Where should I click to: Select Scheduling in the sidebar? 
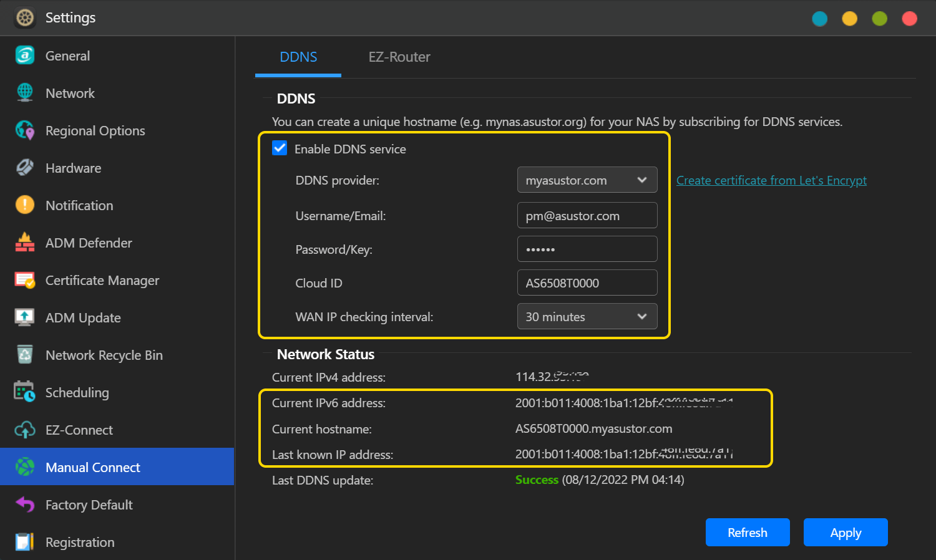coord(117,392)
